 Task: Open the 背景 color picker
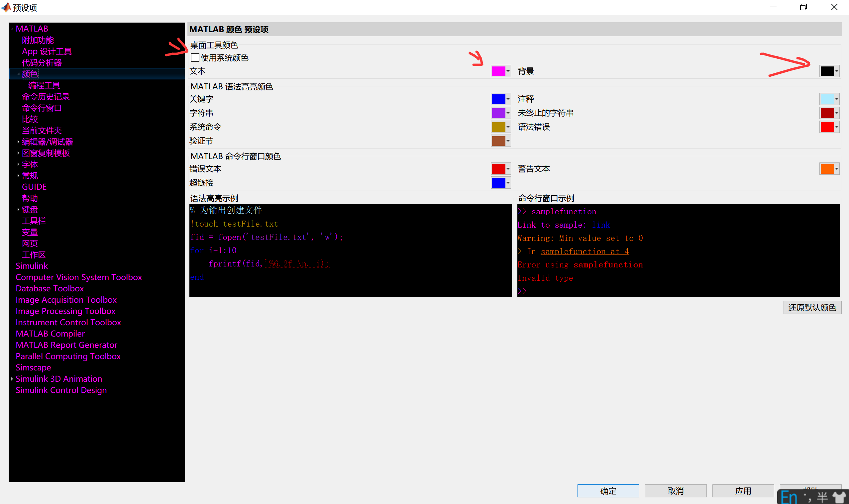[829, 71]
